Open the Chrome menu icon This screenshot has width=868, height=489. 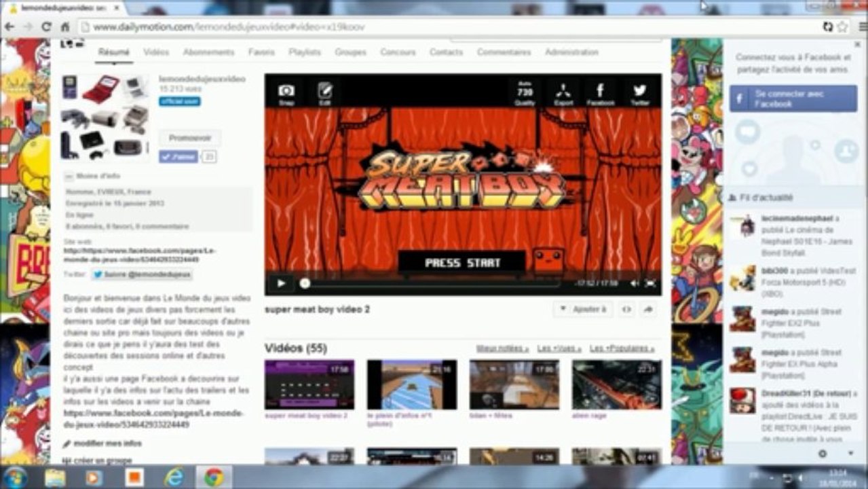coord(862,26)
